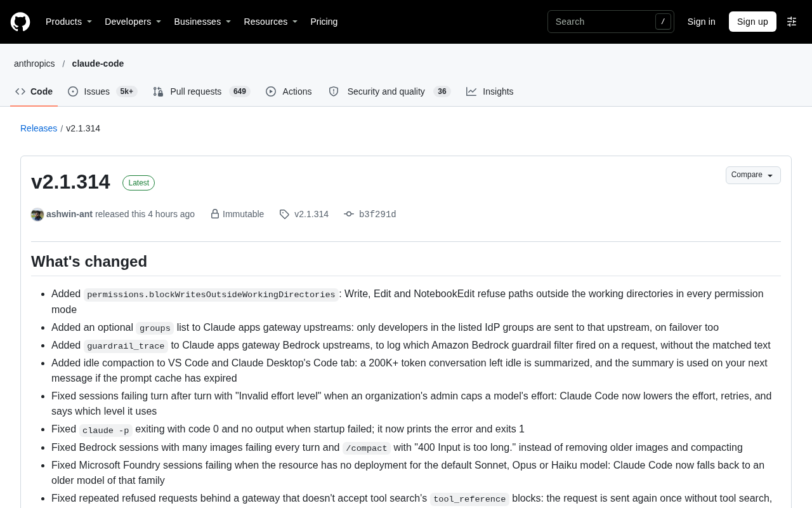
Task: Click the /compact code text
Action: point(367,448)
